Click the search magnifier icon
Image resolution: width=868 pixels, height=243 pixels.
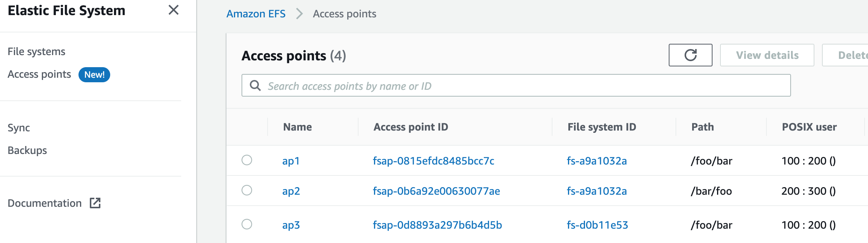click(x=255, y=86)
